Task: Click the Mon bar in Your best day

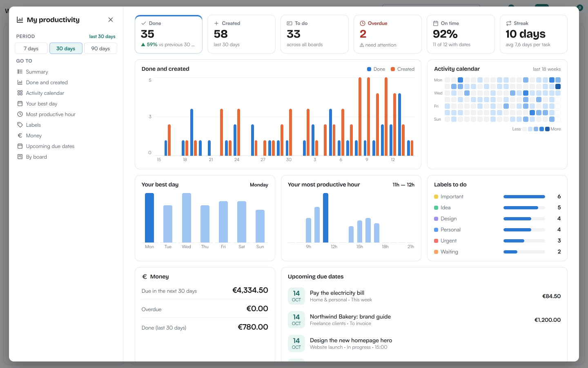Action: (x=149, y=218)
